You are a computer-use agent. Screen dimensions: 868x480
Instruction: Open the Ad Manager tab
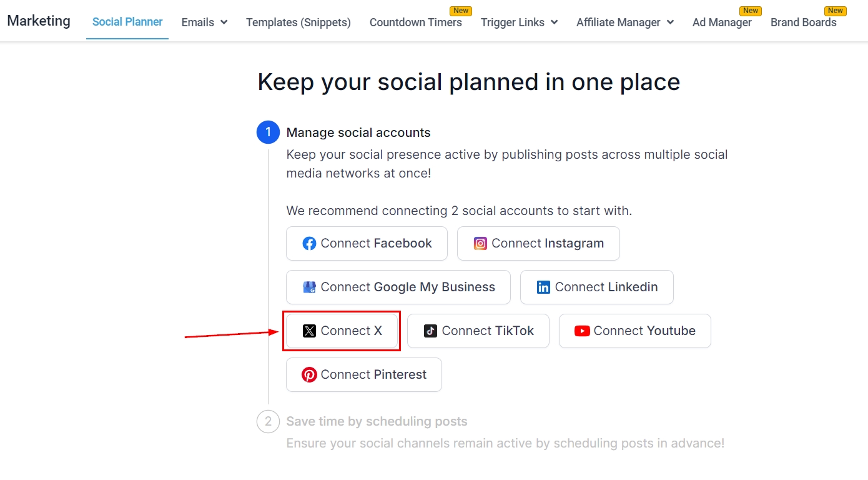tap(722, 22)
